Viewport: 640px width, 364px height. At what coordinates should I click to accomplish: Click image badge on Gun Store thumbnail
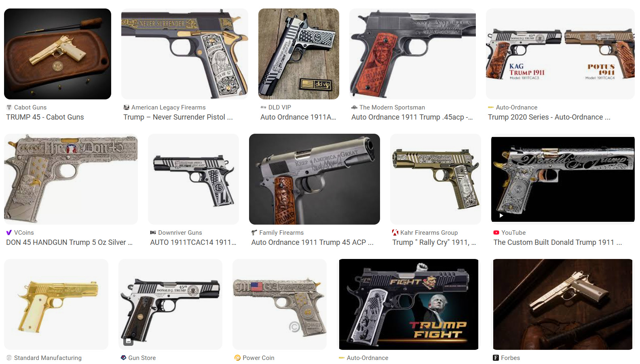(x=128, y=341)
